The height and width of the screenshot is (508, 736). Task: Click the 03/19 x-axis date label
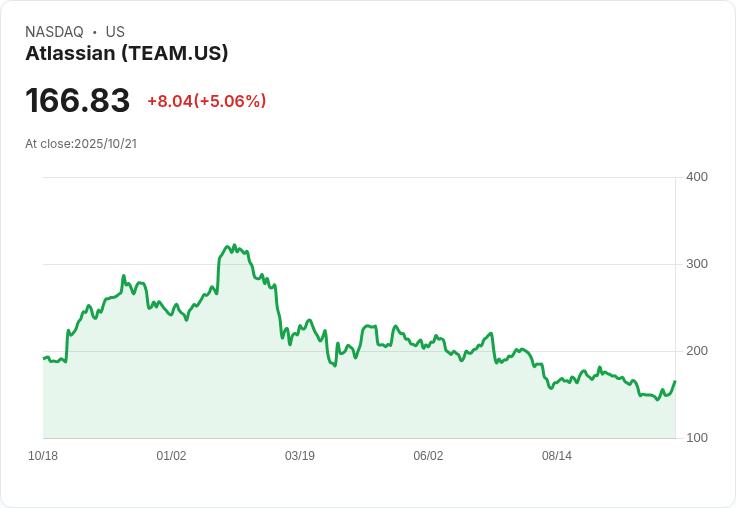300,456
